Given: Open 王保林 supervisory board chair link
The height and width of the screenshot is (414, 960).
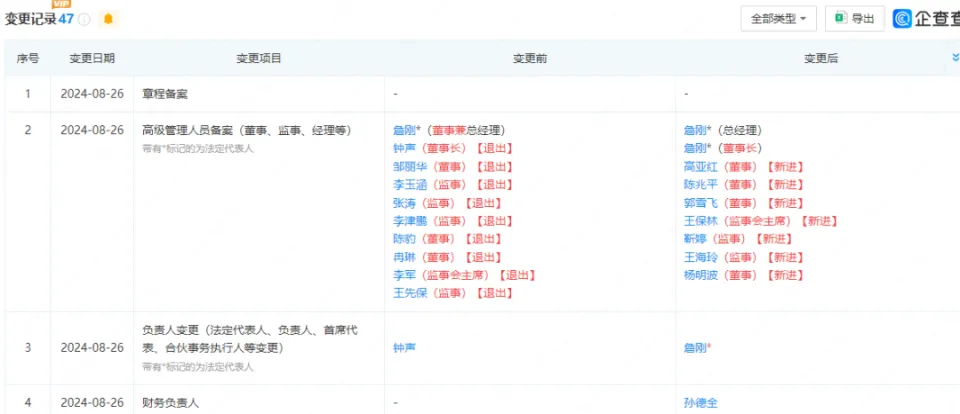Looking at the screenshot, I should click(x=702, y=220).
